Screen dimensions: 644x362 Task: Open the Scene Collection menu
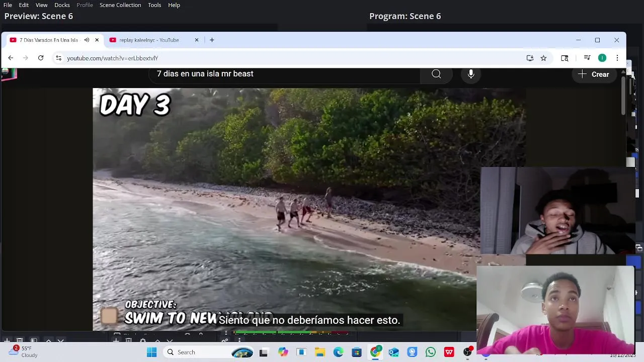[x=120, y=5]
